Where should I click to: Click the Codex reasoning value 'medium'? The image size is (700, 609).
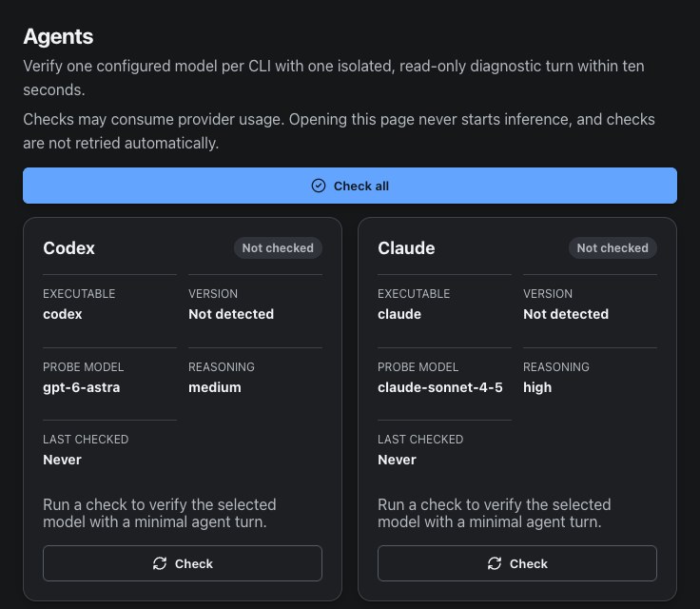[215, 387]
